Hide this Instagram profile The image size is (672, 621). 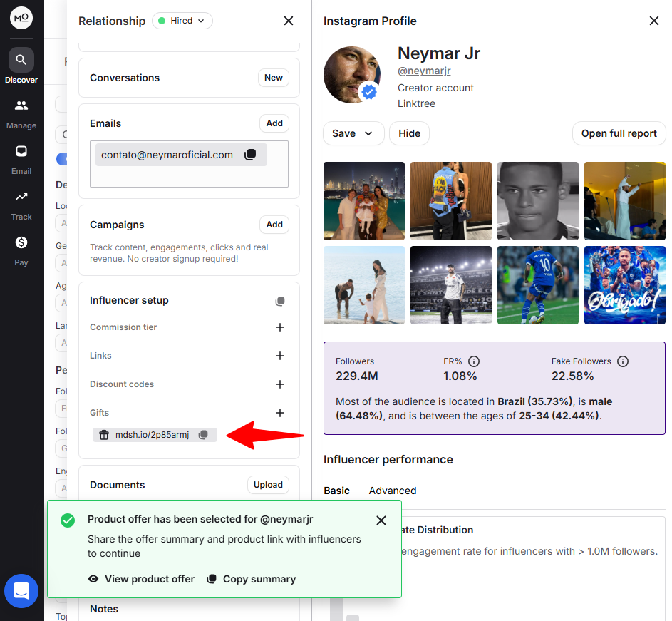[409, 133]
